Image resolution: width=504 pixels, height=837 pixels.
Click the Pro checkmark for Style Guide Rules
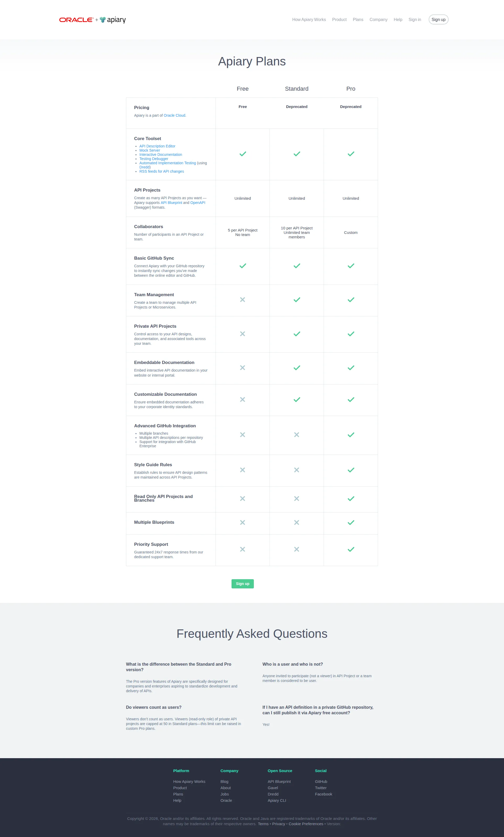tap(351, 470)
